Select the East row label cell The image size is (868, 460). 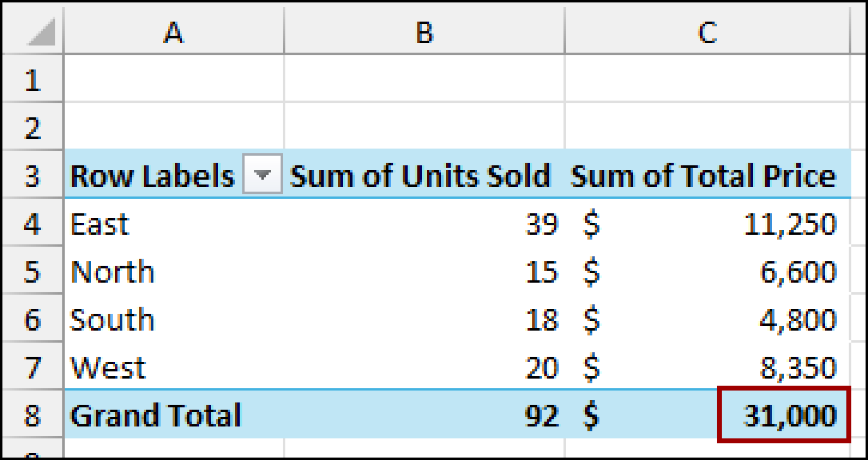coord(127,224)
